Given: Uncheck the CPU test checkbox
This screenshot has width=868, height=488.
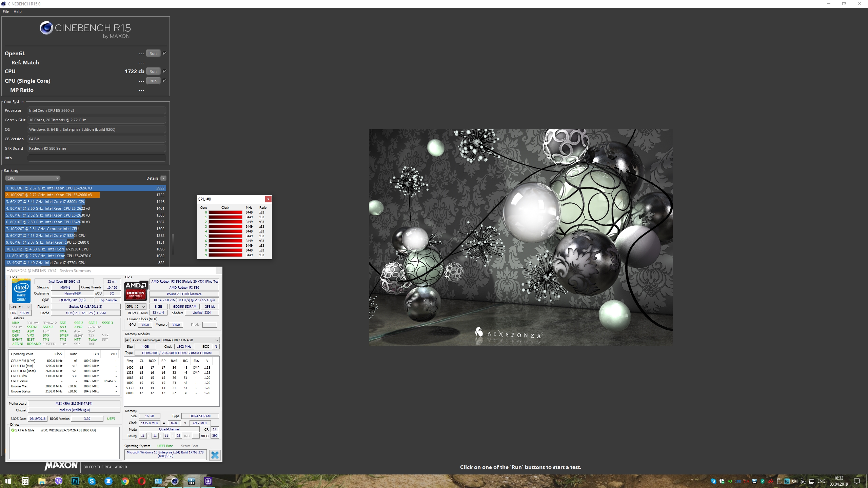Looking at the screenshot, I should (164, 71).
